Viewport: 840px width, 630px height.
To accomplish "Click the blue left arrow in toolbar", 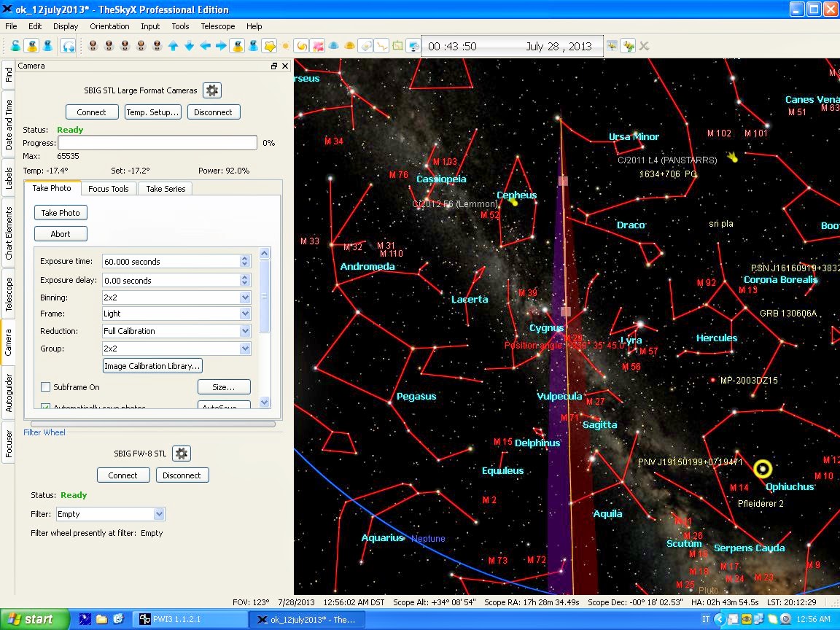I will 205,46.
